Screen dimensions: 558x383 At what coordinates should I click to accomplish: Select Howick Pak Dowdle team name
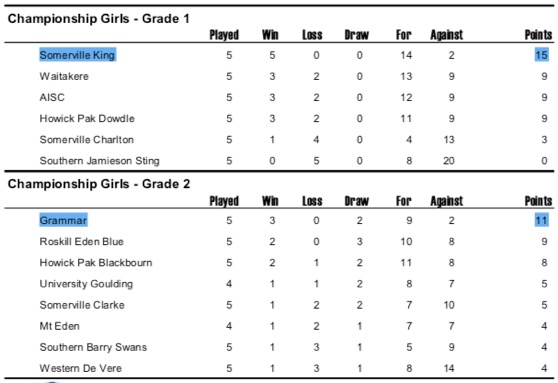pyautogui.click(x=87, y=119)
